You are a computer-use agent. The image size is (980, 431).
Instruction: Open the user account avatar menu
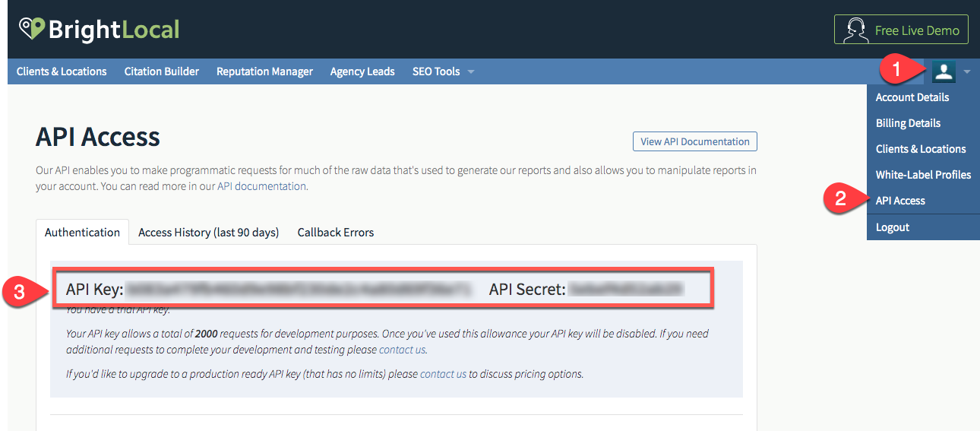(944, 71)
